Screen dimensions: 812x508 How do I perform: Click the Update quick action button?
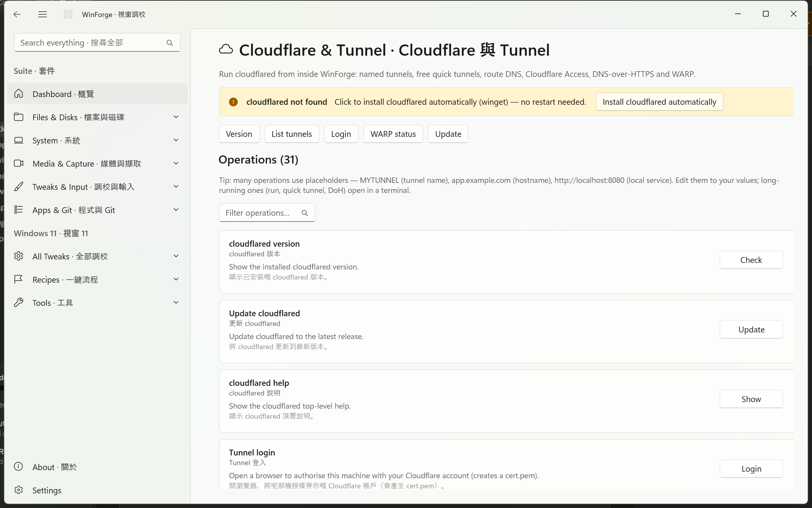tap(448, 134)
